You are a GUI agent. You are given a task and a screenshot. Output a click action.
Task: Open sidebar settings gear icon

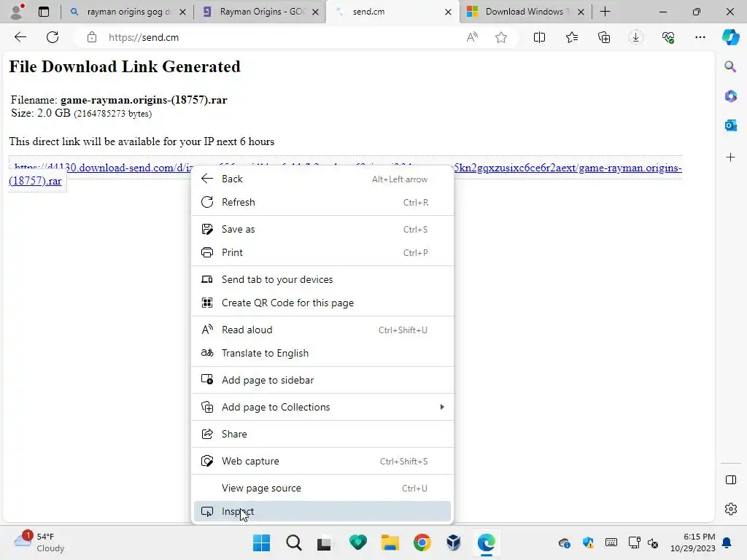point(730,509)
